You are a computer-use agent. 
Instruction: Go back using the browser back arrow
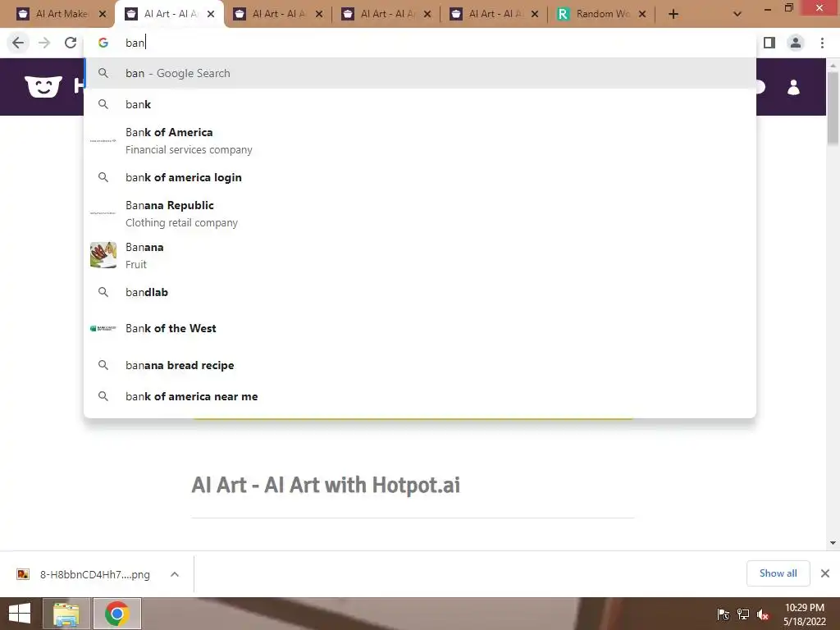(x=18, y=43)
